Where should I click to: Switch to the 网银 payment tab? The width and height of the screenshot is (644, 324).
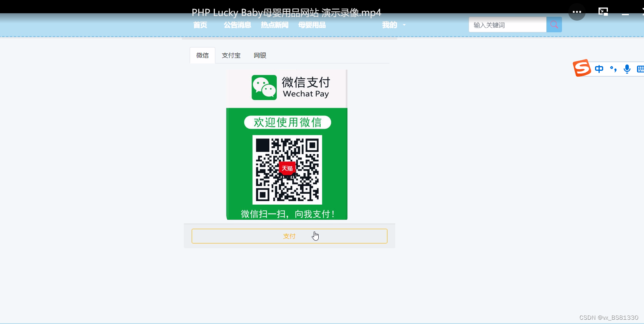(x=260, y=55)
